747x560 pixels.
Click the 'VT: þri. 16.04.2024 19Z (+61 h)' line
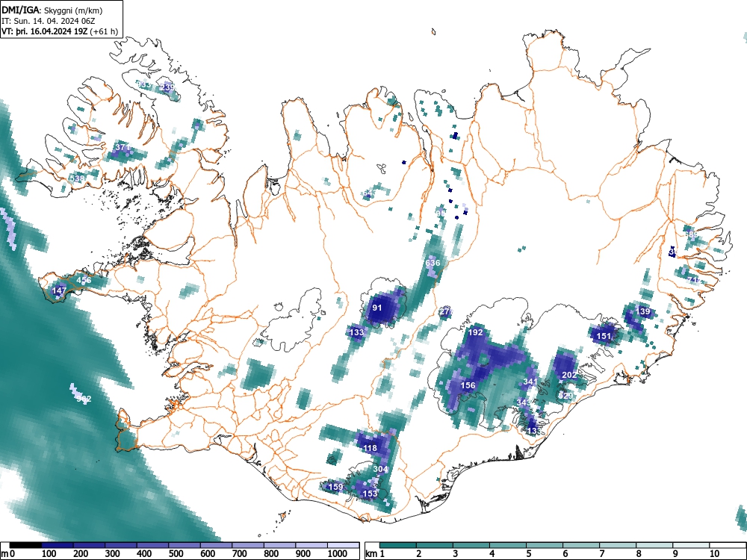[x=60, y=31]
